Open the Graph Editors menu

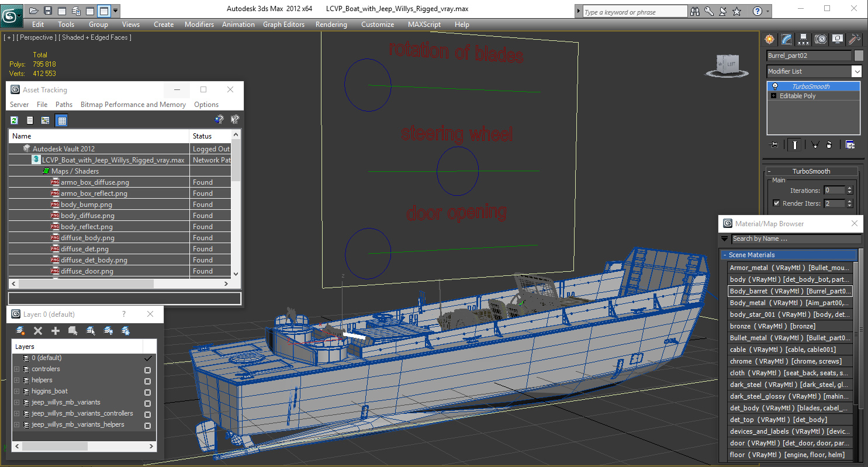(x=283, y=25)
